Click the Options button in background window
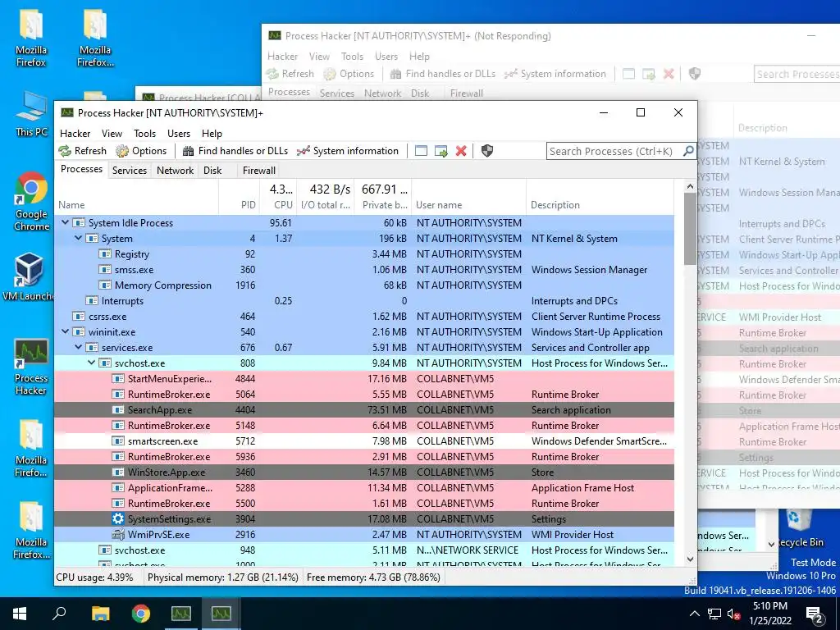Viewport: 840px width, 630px height. point(349,74)
